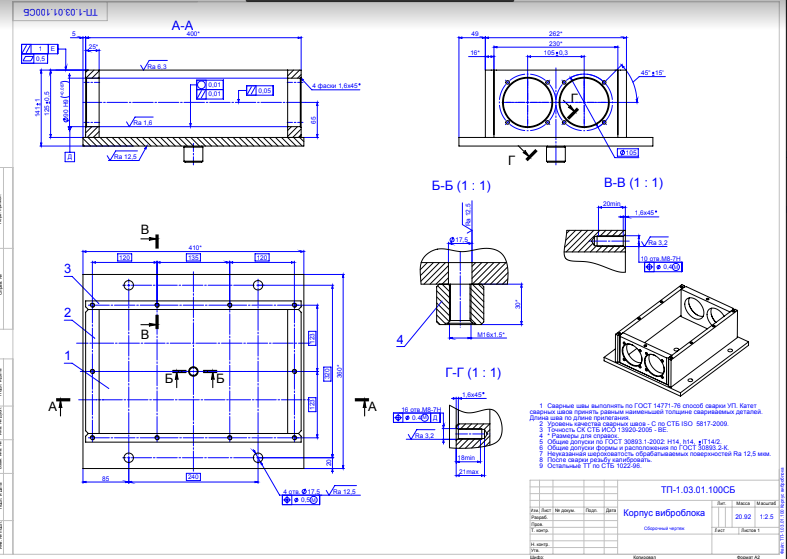Select the '10 отв.M8-7H' callout
Screen dimensions: 787x559
[661, 259]
